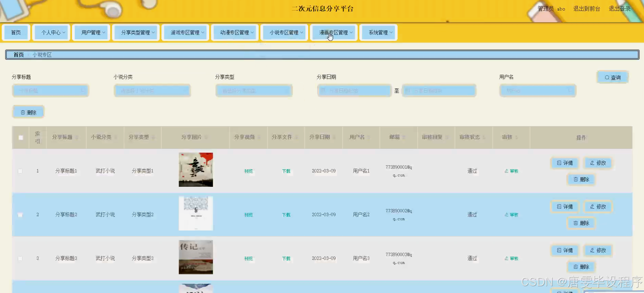This screenshot has height=293, width=644.
Task: Click the 退出到前台 link
Action: (586, 9)
